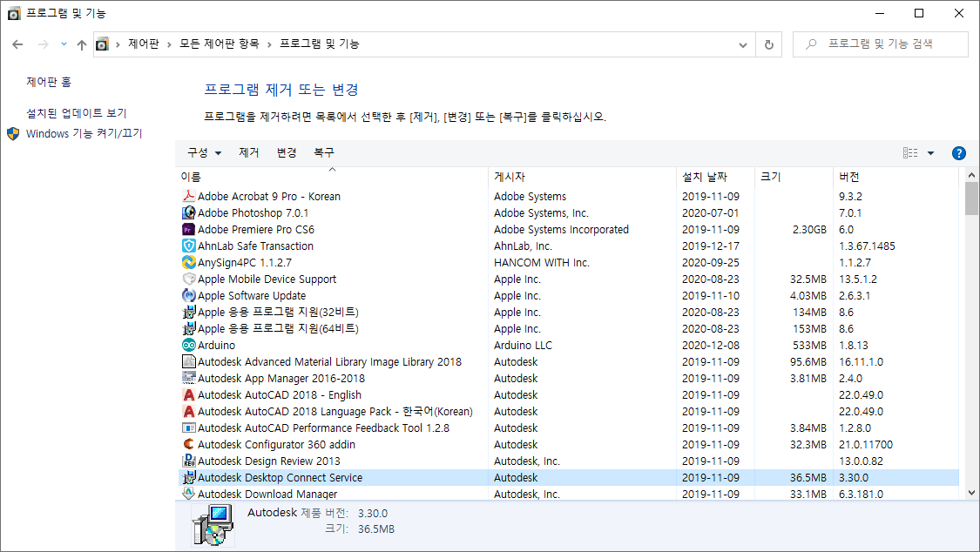Click install date 2020-12-08

(711, 346)
